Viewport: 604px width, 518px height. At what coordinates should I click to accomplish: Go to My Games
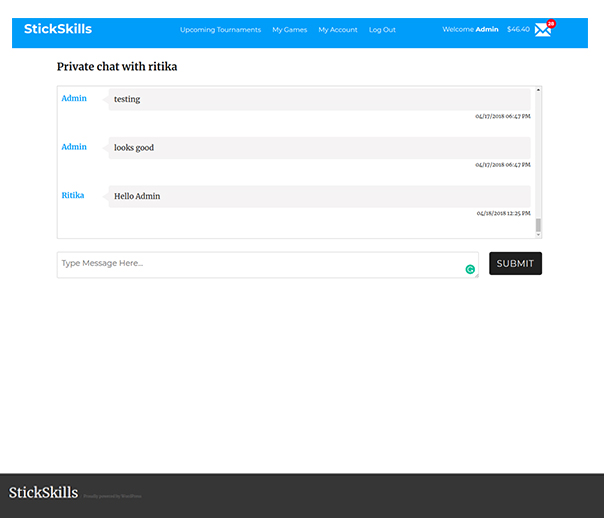(289, 30)
